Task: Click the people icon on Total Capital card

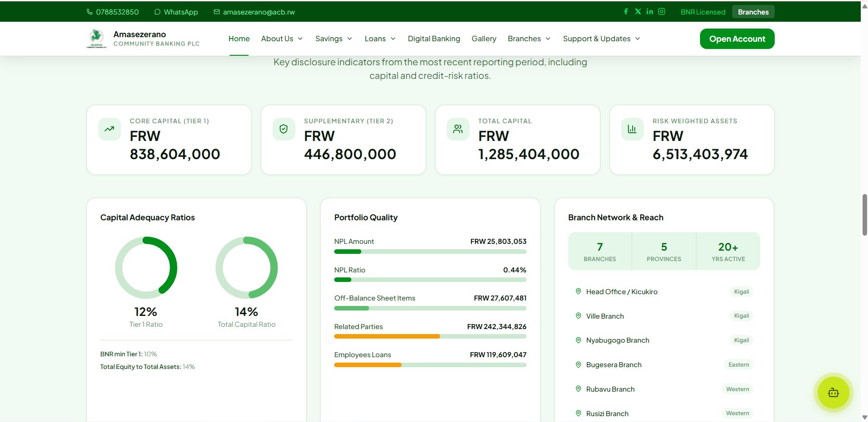Action: (x=458, y=129)
